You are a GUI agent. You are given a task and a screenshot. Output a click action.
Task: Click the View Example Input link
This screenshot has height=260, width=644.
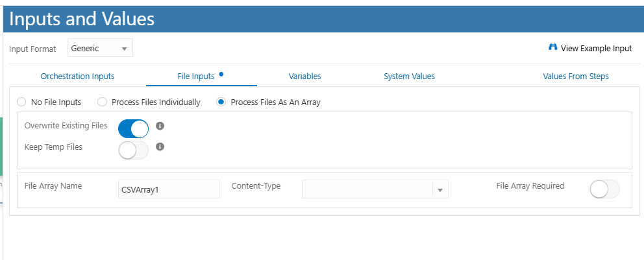pyautogui.click(x=596, y=49)
